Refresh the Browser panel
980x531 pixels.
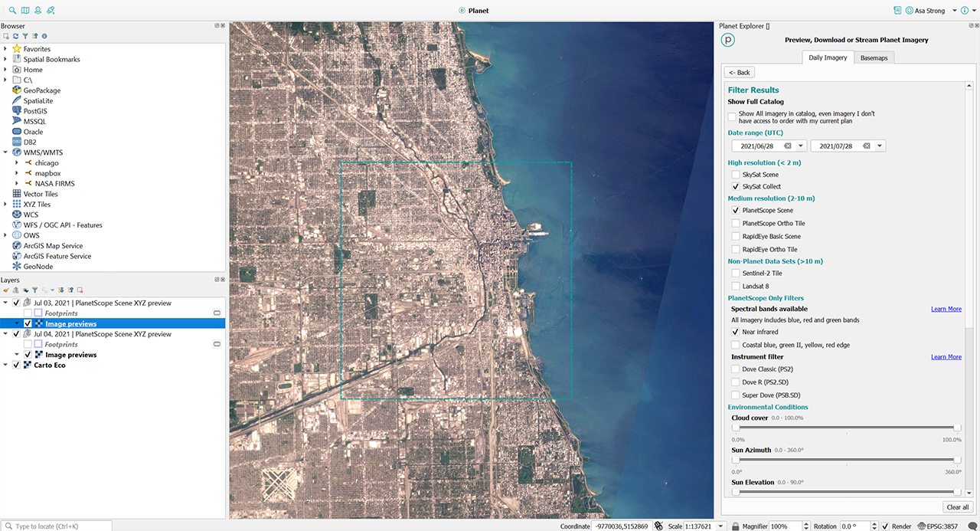(x=15, y=36)
